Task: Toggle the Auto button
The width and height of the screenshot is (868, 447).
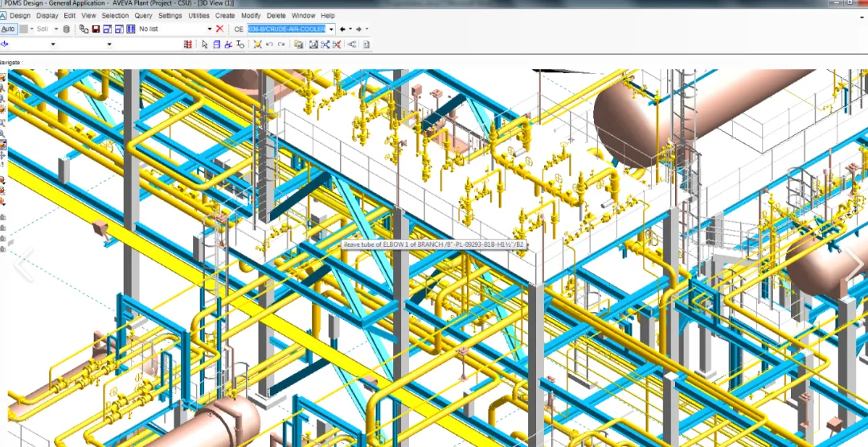Action: click(8, 29)
